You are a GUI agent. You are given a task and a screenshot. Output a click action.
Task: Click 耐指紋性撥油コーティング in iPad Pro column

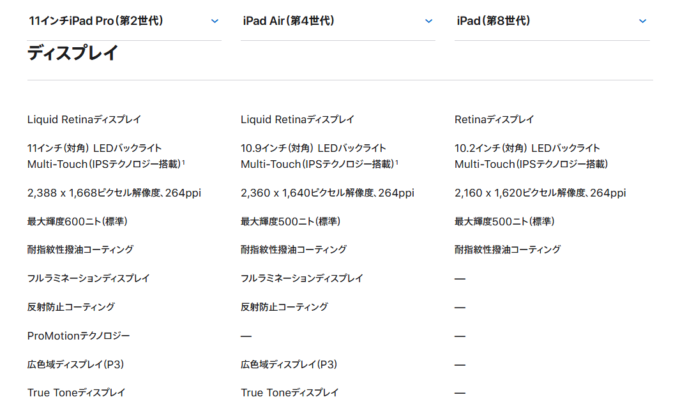click(80, 249)
